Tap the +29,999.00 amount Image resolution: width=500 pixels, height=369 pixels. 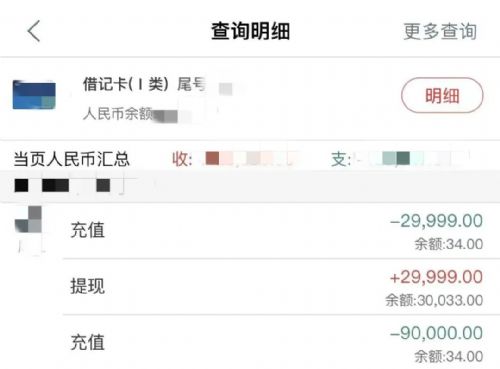tap(436, 277)
